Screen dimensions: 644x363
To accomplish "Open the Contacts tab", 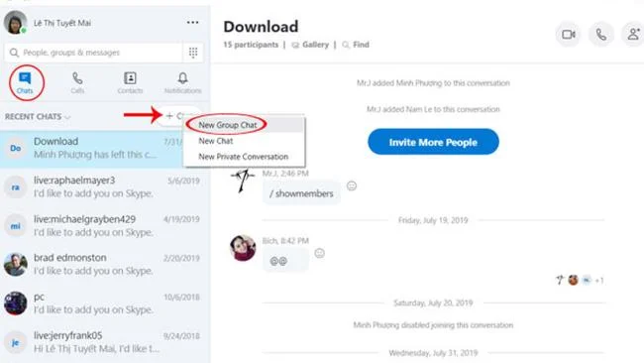I will (130, 82).
